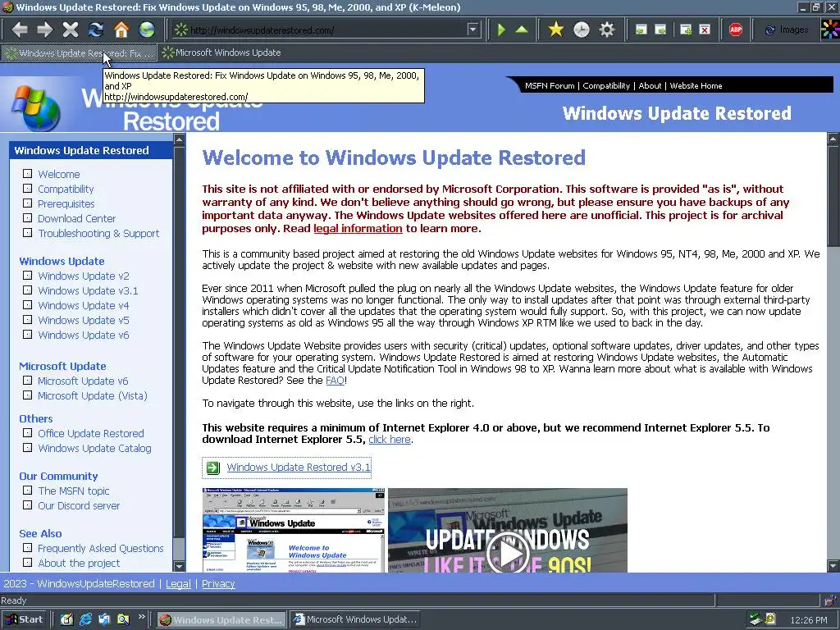
Task: Open Internet Explorer from the quick launch
Action: 85,619
